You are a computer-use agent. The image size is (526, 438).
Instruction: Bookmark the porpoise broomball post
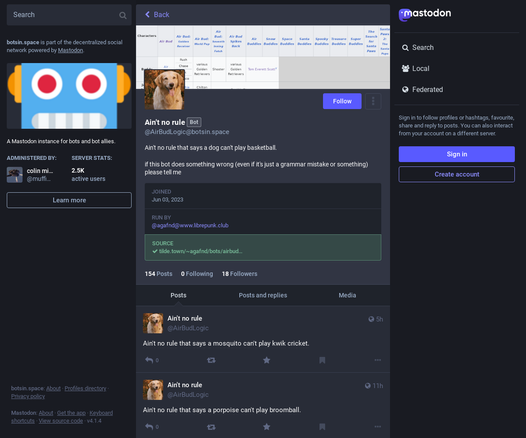pyautogui.click(x=322, y=427)
